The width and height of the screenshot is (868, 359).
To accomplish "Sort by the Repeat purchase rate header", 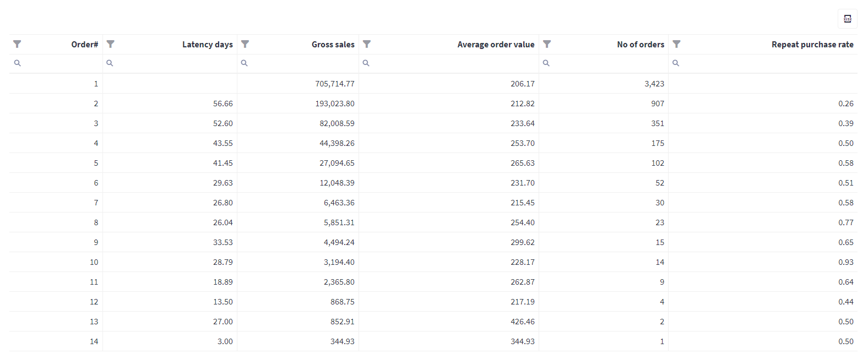I will pos(812,45).
